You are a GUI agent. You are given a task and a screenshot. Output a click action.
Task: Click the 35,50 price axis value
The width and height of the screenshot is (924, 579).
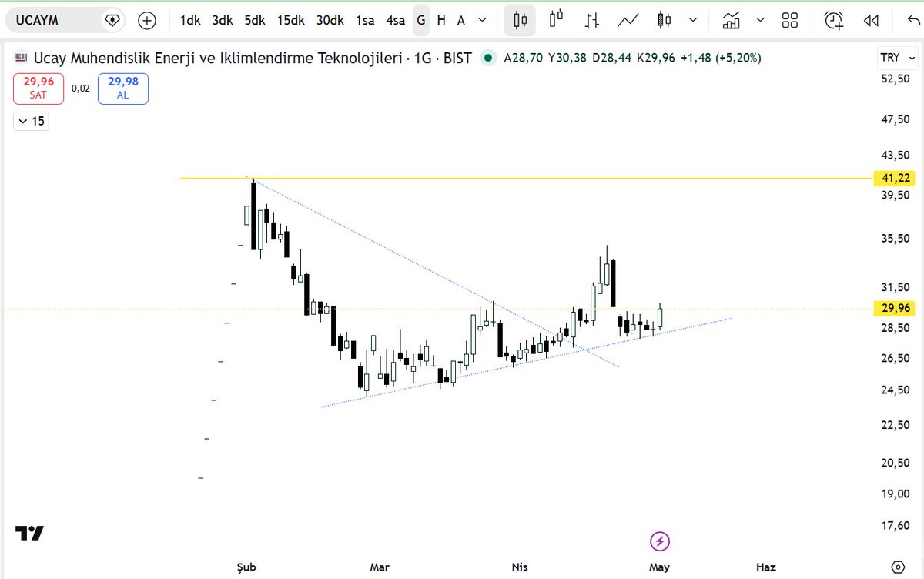pos(894,239)
